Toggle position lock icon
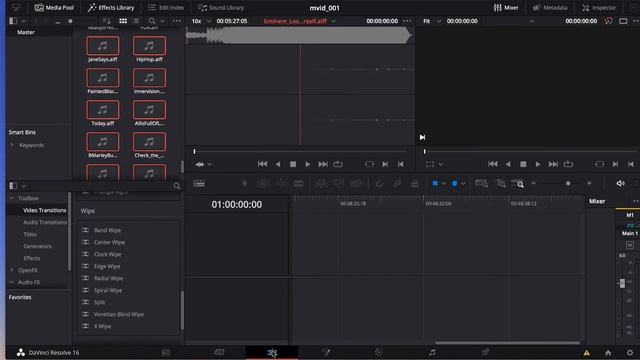The image size is (640, 360). 415,184
